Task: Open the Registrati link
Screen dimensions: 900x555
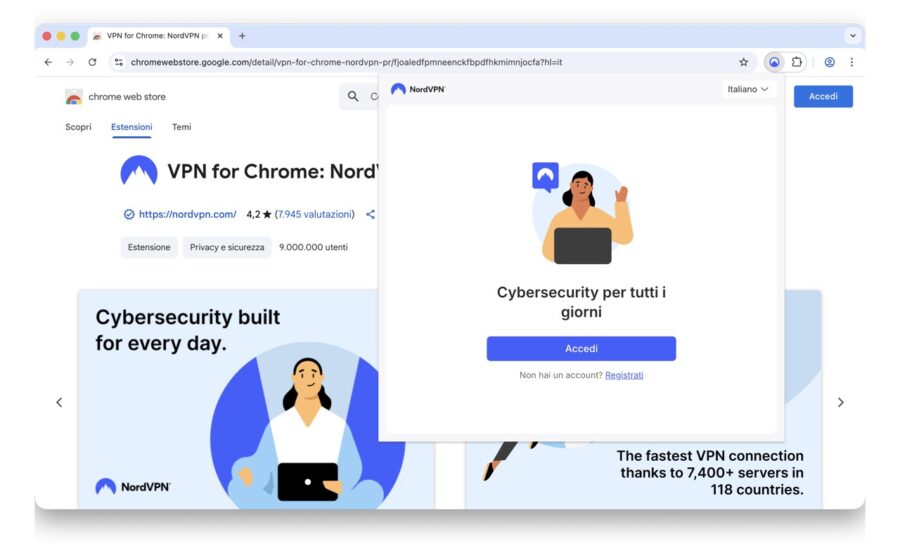Action: [624, 375]
